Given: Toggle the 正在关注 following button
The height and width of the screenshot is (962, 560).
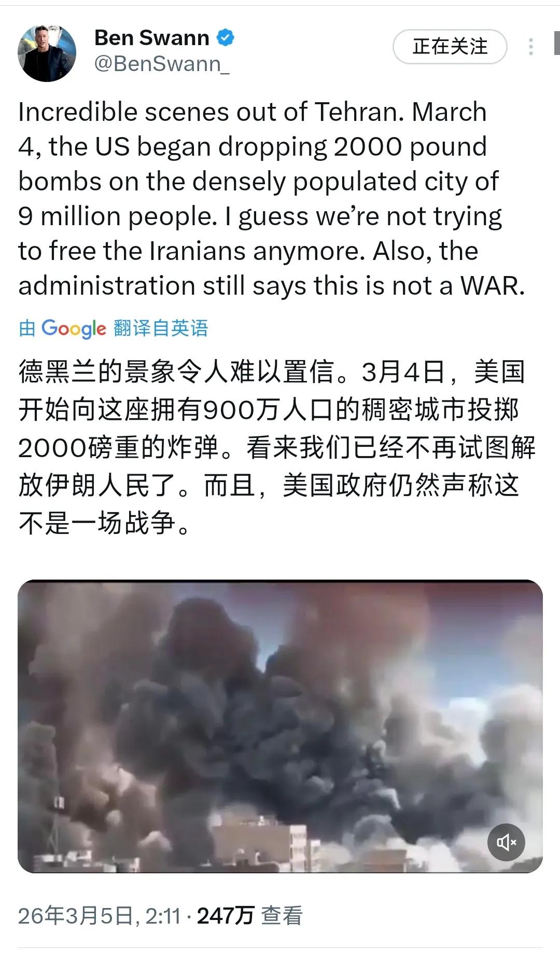Looking at the screenshot, I should (x=450, y=47).
